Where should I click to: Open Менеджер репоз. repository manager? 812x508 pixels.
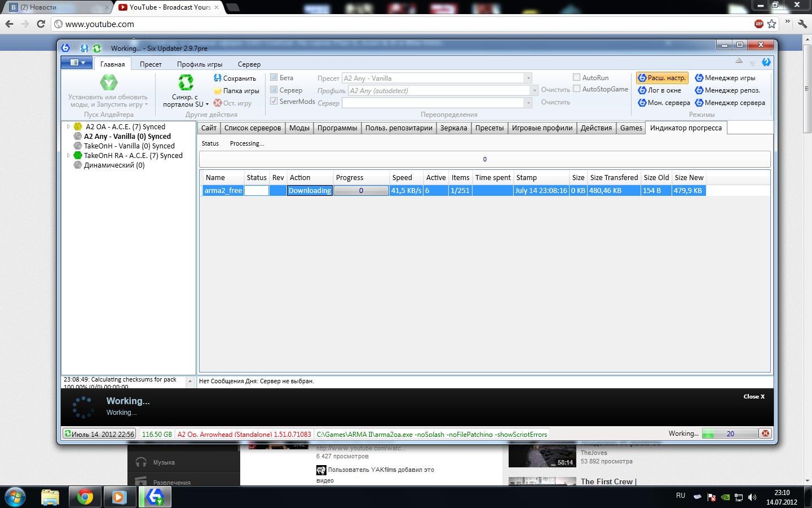click(x=727, y=90)
